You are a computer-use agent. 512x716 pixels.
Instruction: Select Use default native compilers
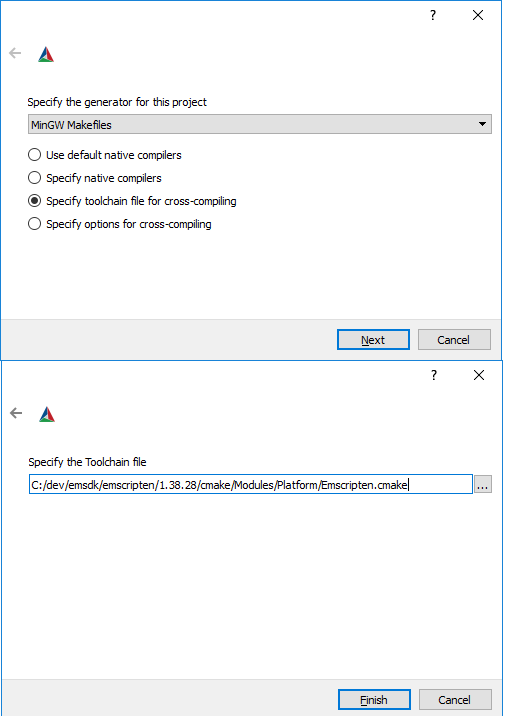105,155
